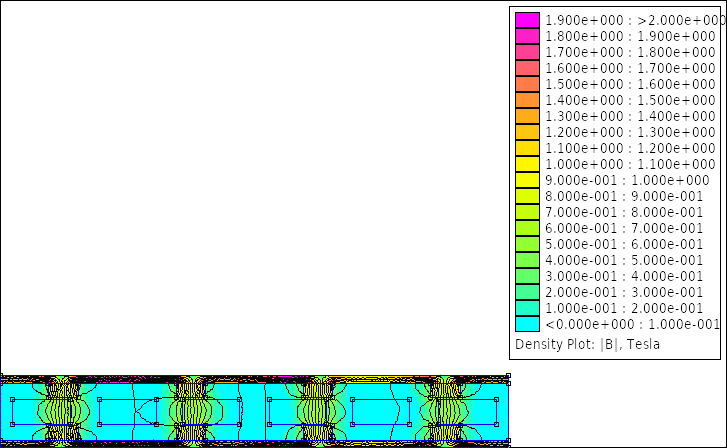Screen dimensions: 727x448
Task: Click the 1.300e+000 : 1.400e+000 legend swatch
Action: [527, 116]
